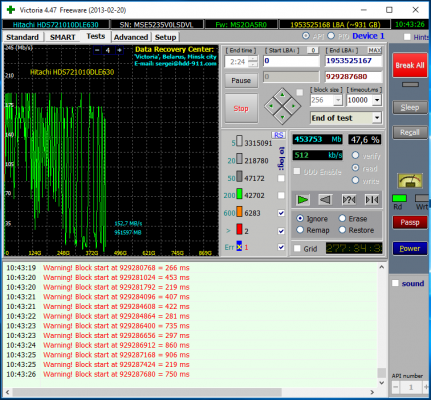Click the up arrow on the diamond navigator

click(282, 95)
